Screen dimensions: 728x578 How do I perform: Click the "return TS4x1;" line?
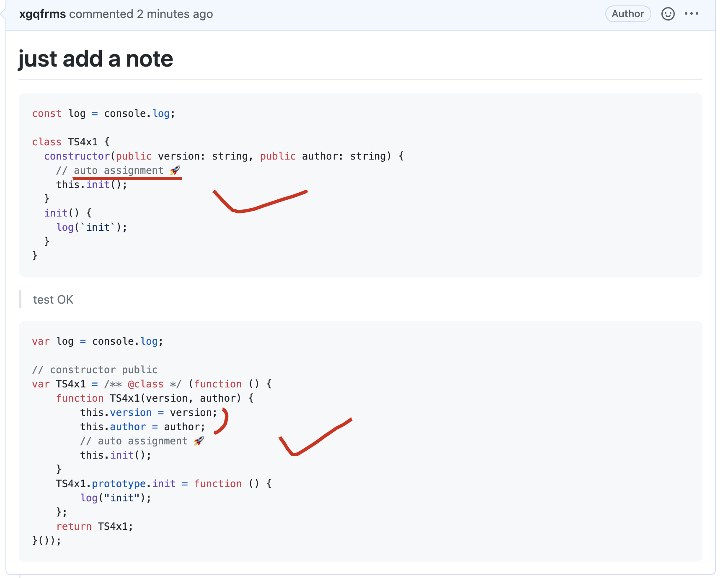tap(95, 526)
